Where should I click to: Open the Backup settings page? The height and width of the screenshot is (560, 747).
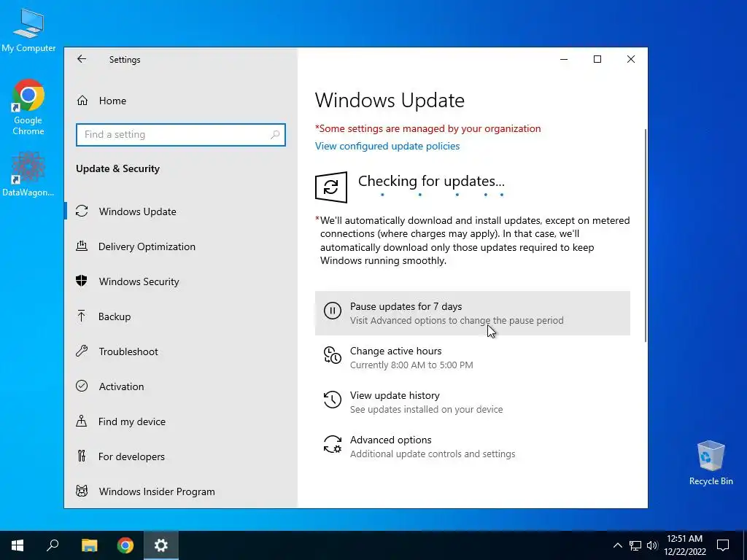pos(115,316)
